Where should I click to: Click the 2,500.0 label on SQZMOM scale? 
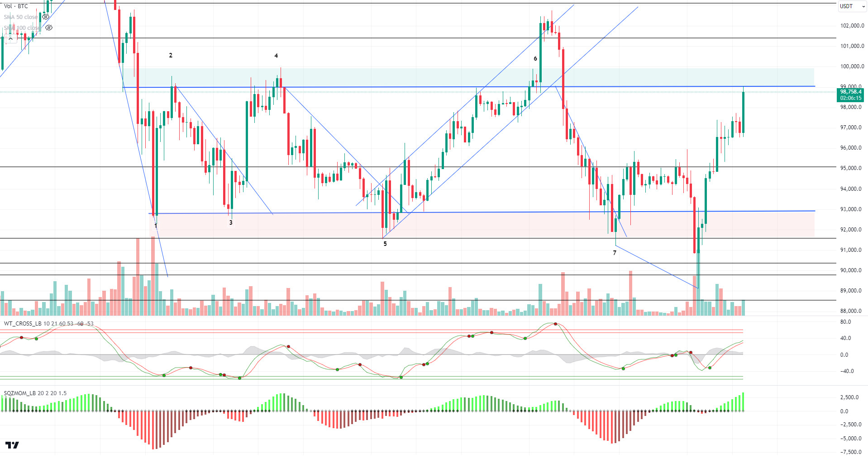(849, 397)
